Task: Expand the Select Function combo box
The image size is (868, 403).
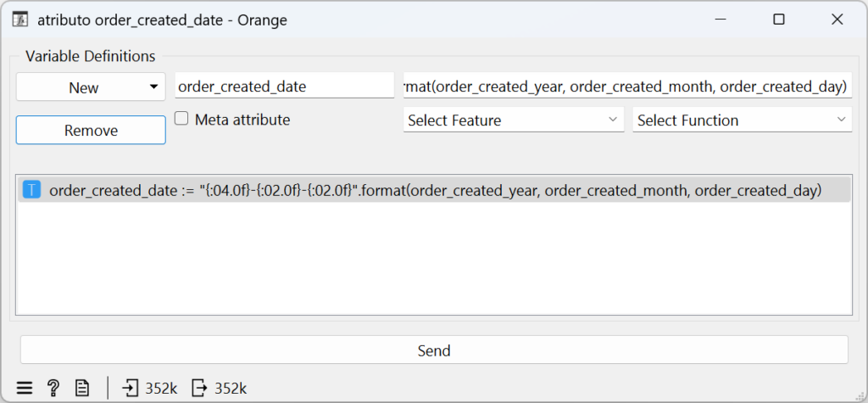Action: coord(743,120)
